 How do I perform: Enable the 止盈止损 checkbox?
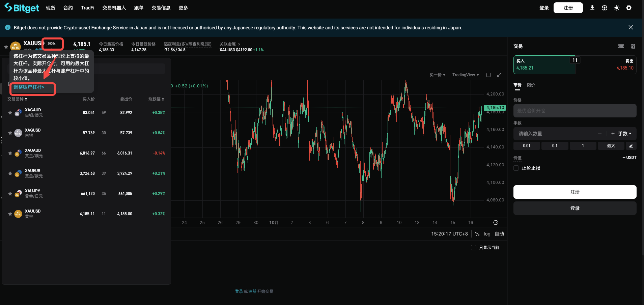[x=516, y=168]
